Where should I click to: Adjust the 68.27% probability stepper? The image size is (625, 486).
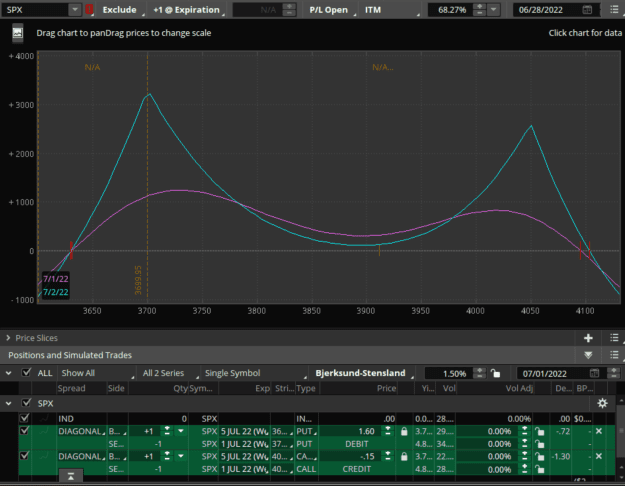pyautogui.click(x=480, y=10)
